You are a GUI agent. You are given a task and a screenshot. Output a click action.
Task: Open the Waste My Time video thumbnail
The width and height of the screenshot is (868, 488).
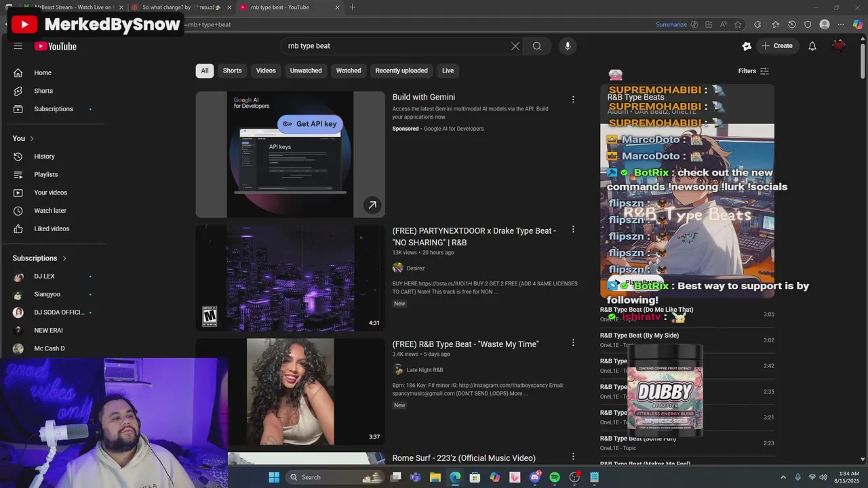[290, 392]
